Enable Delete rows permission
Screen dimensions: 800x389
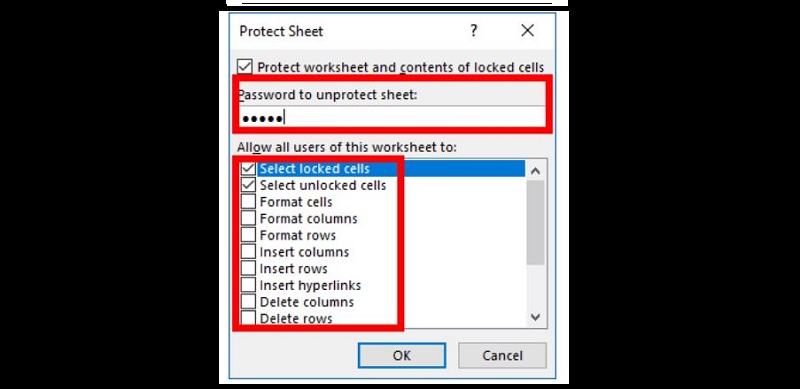pyautogui.click(x=248, y=318)
